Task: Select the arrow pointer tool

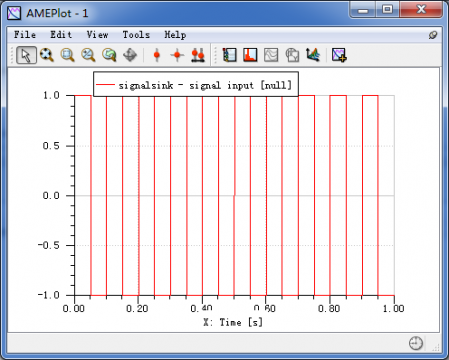Action: pos(26,55)
